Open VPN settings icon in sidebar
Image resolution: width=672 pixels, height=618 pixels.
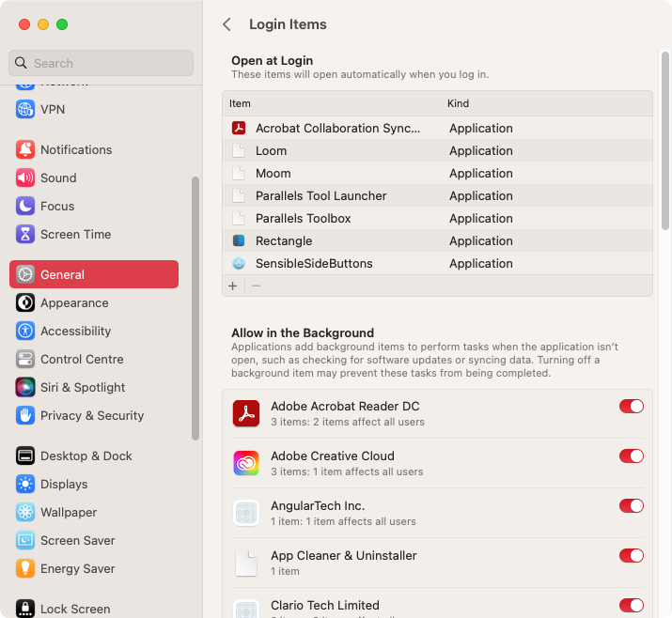[25, 109]
